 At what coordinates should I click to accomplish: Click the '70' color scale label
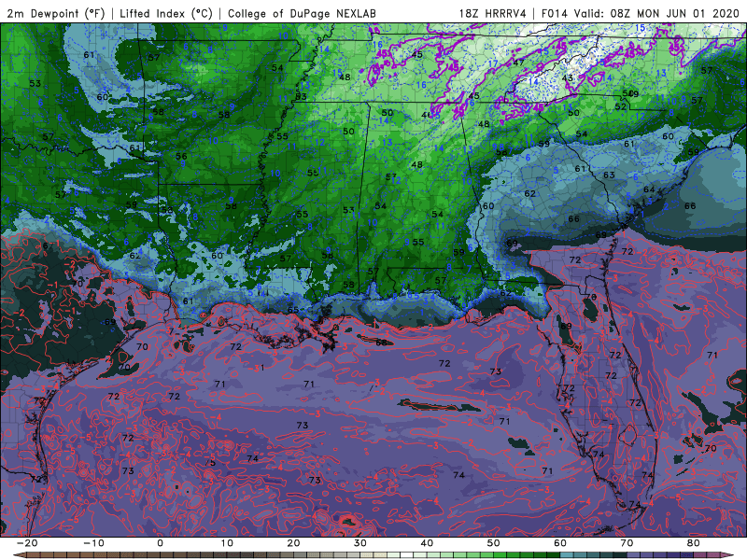tap(627, 543)
